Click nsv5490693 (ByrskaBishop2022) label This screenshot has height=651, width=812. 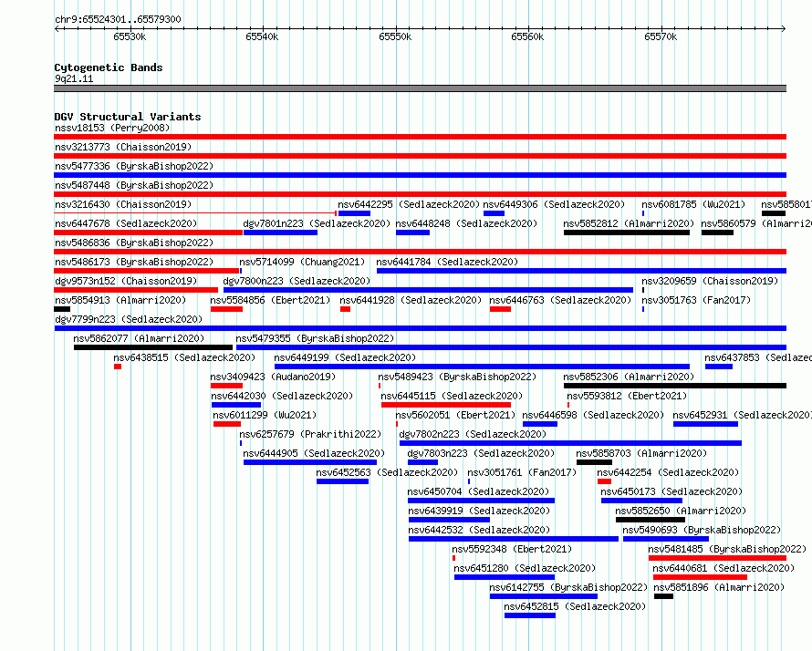pos(702,530)
